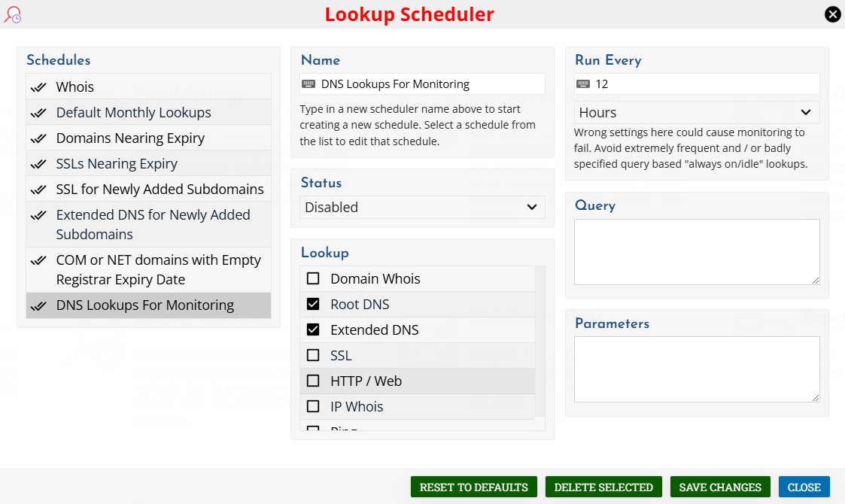The width and height of the screenshot is (845, 504).
Task: Click the double-check icon beside Whois
Action: [38, 87]
